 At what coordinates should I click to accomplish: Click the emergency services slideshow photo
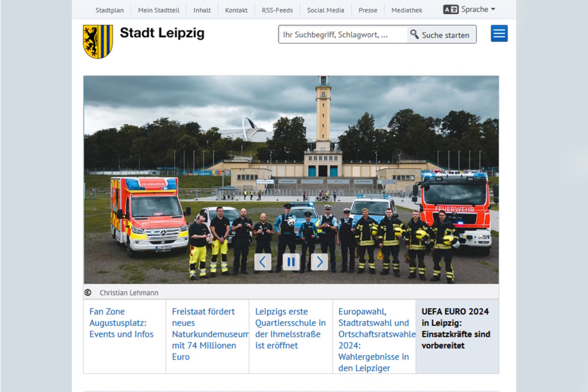click(291, 165)
